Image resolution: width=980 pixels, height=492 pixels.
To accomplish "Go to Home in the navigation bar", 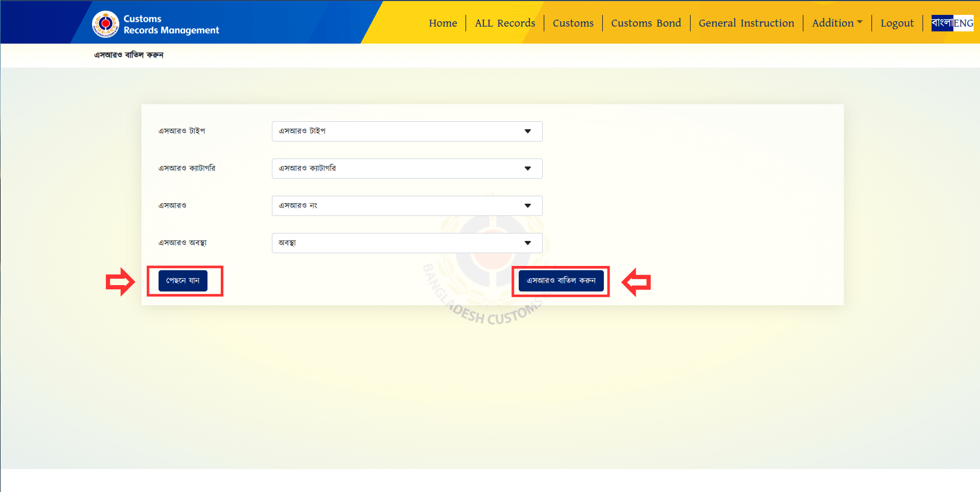I will coord(443,23).
